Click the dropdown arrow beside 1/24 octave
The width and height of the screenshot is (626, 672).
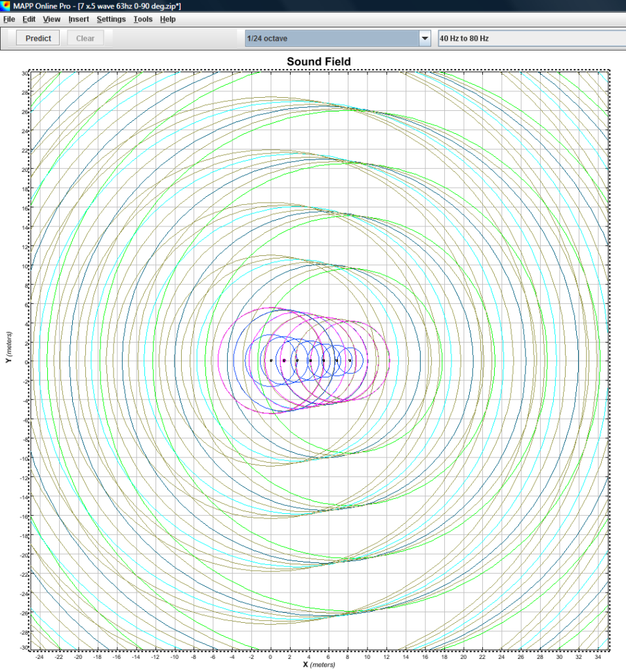pos(424,38)
